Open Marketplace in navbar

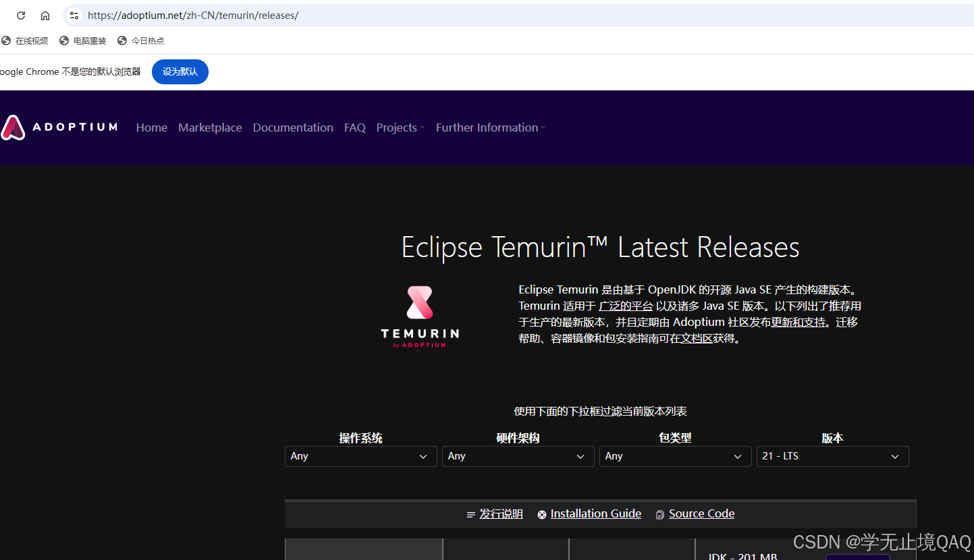coord(210,128)
